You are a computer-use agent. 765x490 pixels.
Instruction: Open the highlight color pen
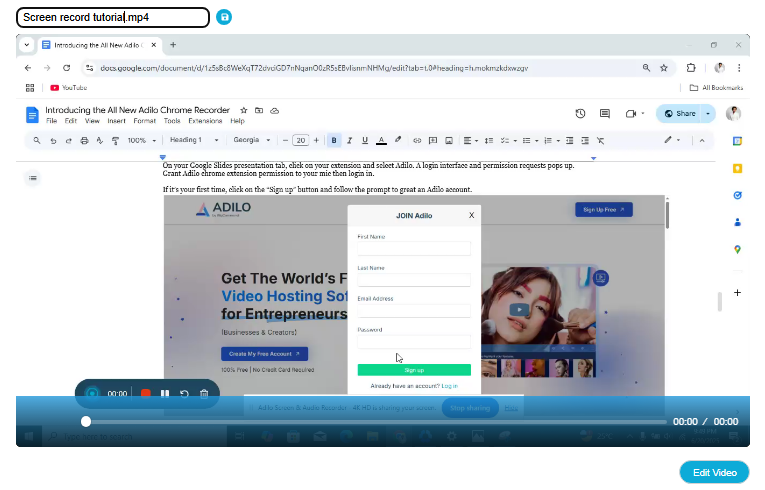click(398, 140)
